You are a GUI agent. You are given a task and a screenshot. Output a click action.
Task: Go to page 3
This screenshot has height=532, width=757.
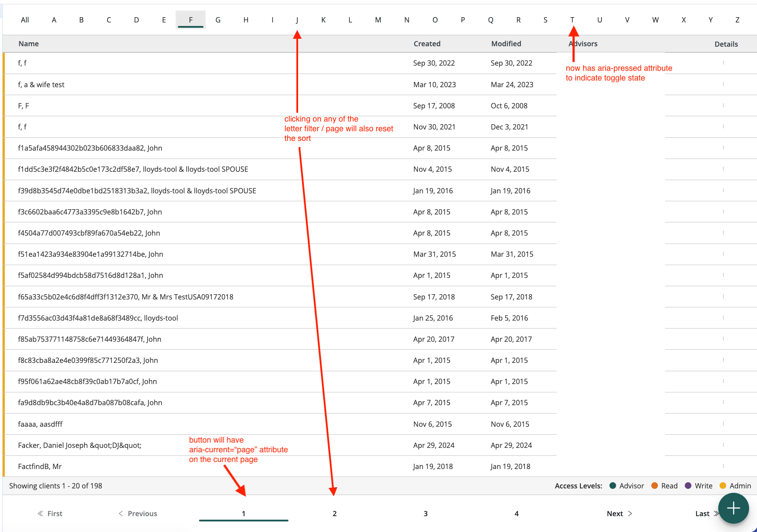point(425,514)
